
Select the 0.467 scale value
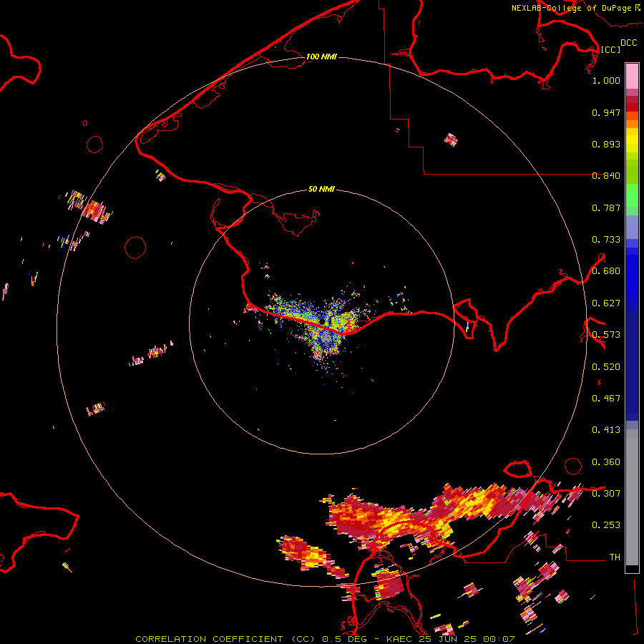pos(606,399)
